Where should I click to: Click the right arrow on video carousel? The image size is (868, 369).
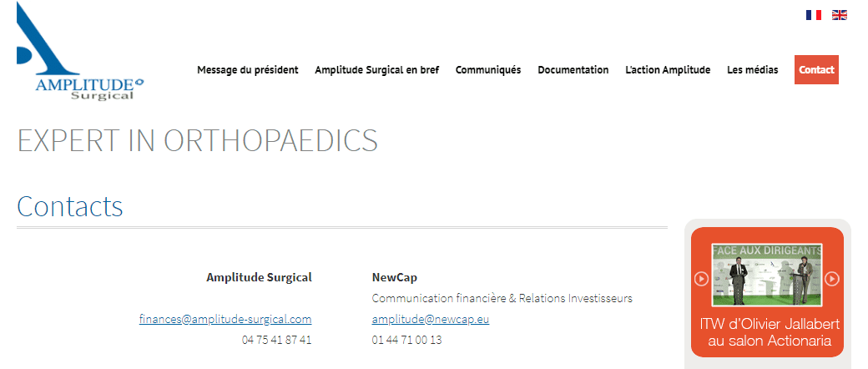pyautogui.click(x=832, y=279)
